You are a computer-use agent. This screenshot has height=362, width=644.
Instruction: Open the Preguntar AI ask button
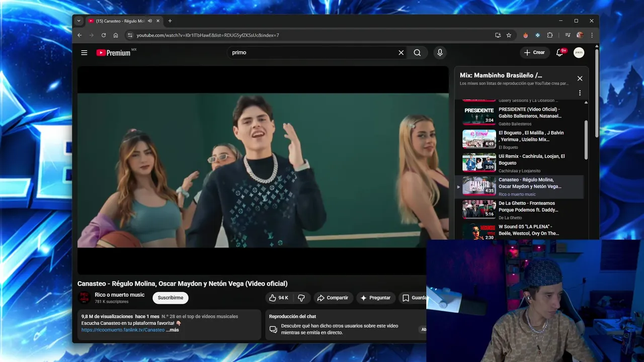point(375,298)
